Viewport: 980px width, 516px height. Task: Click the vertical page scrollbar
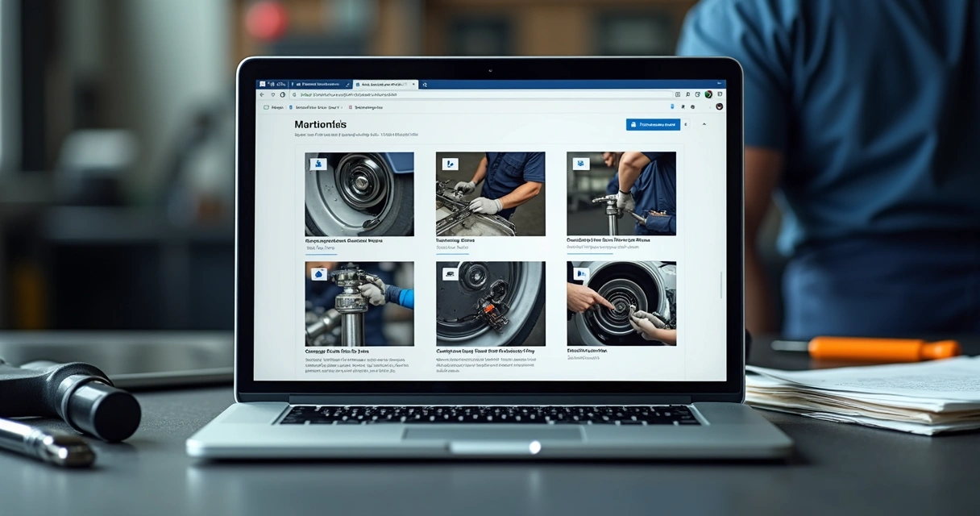click(x=721, y=285)
